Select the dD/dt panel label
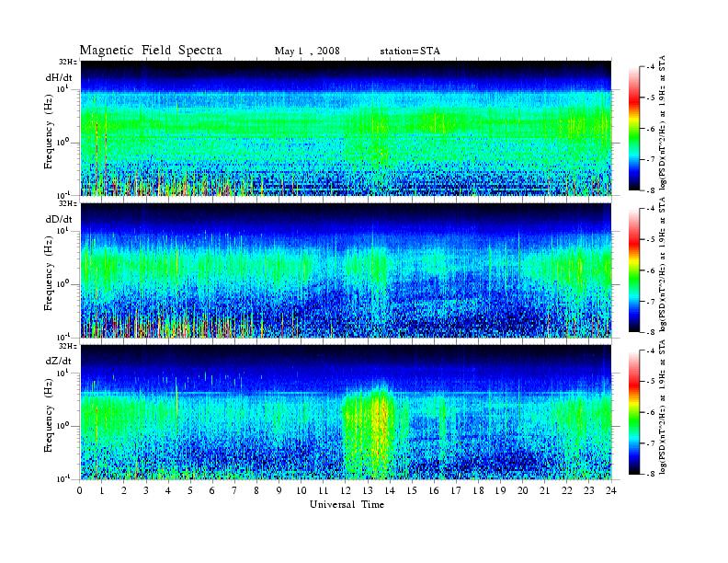 tap(59, 219)
